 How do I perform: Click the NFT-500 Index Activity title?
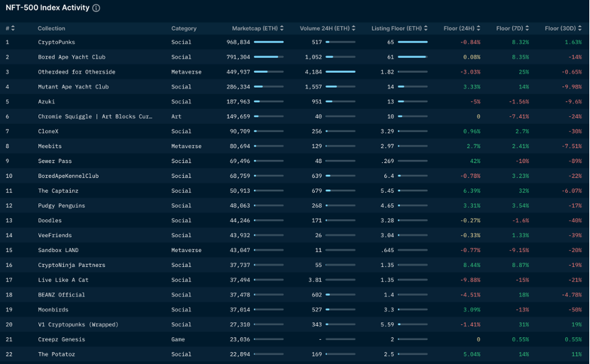pos(48,8)
